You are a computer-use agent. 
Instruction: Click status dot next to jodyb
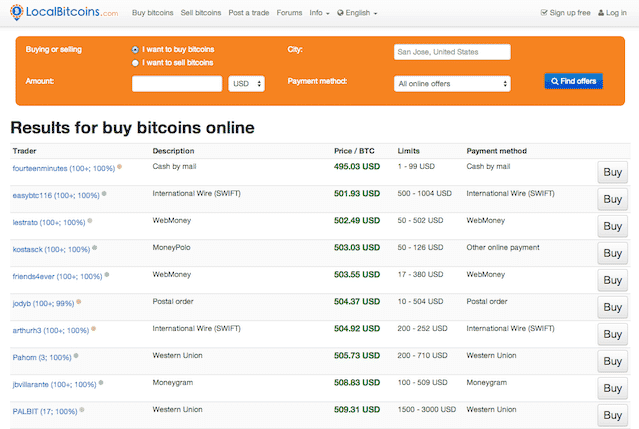click(79, 302)
